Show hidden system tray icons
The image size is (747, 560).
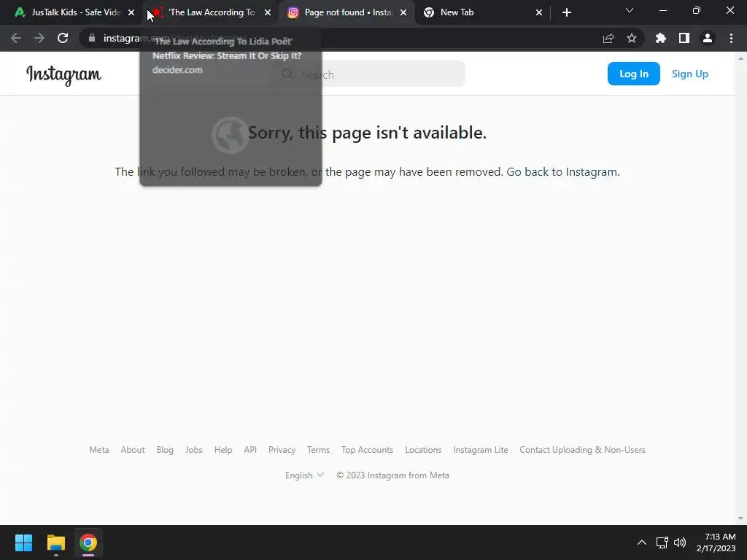[x=642, y=542]
